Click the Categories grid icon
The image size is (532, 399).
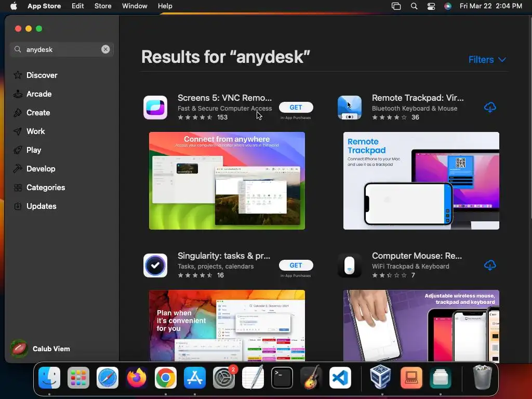coord(18,187)
